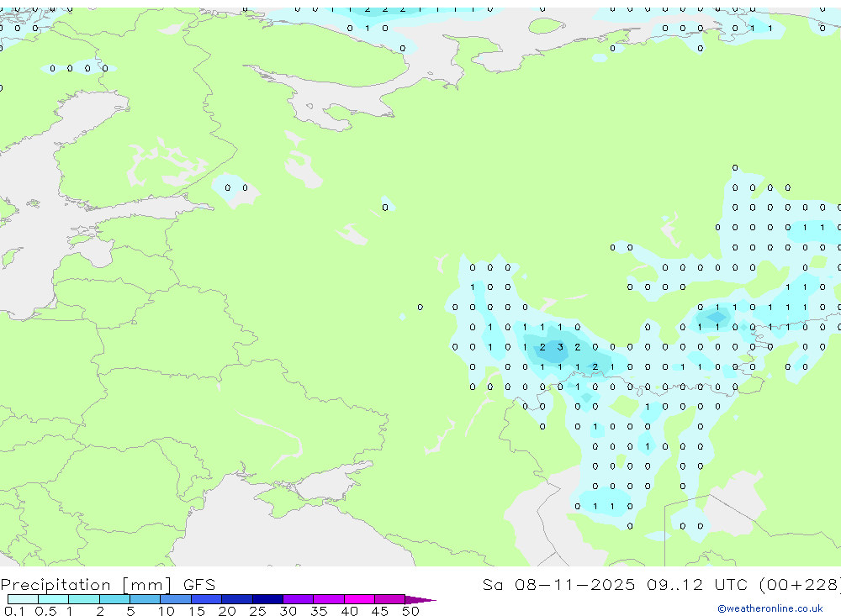Select the dark blue swatch between 20 and 25
Image resolution: width=841 pixels, height=616 pixels.
click(x=236, y=599)
